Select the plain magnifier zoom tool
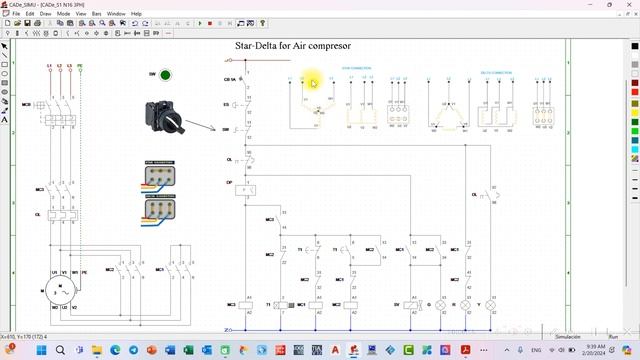 coord(102,23)
